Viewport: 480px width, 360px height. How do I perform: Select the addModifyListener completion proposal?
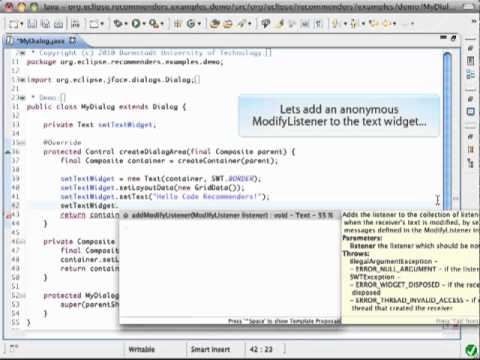(x=230, y=215)
